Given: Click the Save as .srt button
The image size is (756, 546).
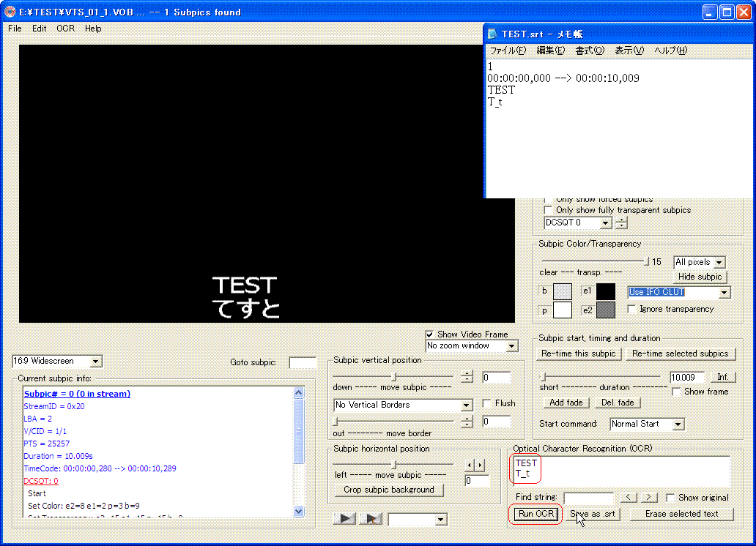Looking at the screenshot, I should 593,514.
